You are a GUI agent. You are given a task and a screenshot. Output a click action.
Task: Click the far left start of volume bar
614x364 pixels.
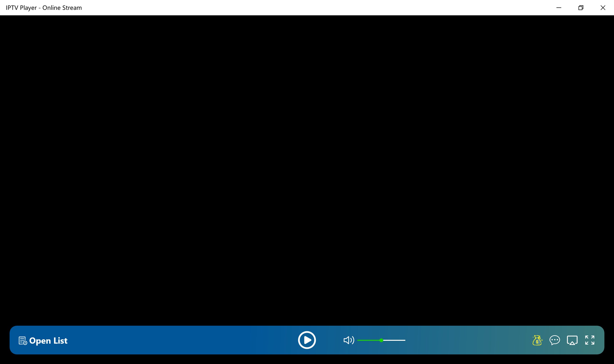click(x=358, y=340)
